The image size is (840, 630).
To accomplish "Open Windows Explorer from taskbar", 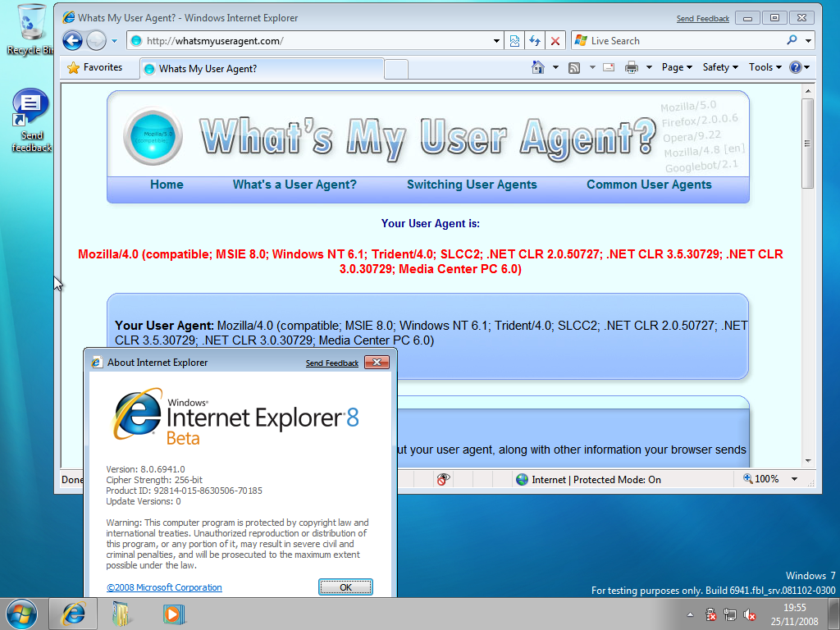I will (122, 614).
